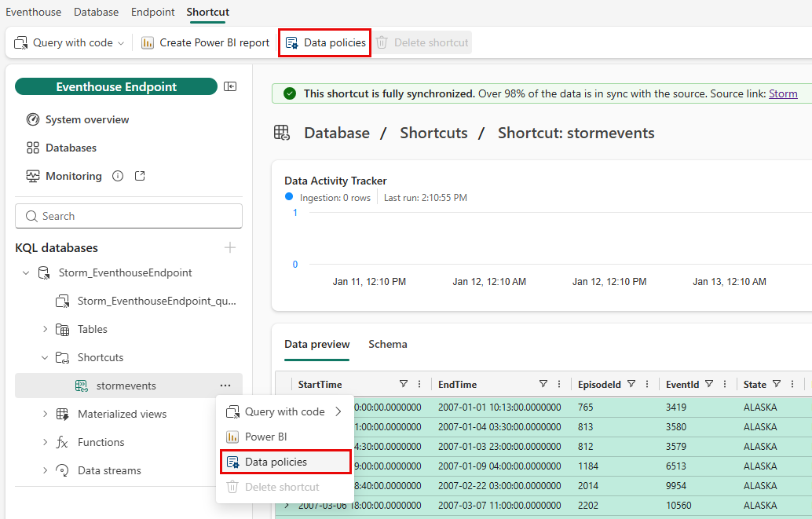The image size is (812, 519).
Task: Open Query with code dropdown chevron in toolbar
Action: click(x=121, y=43)
